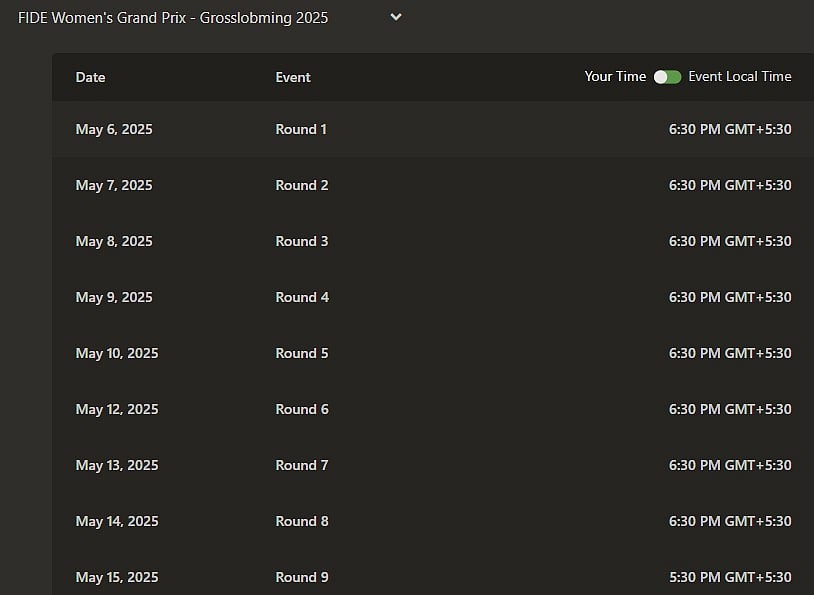The image size is (814, 595).
Task: Select the May 15, 2025 date cell
Action: click(x=117, y=578)
